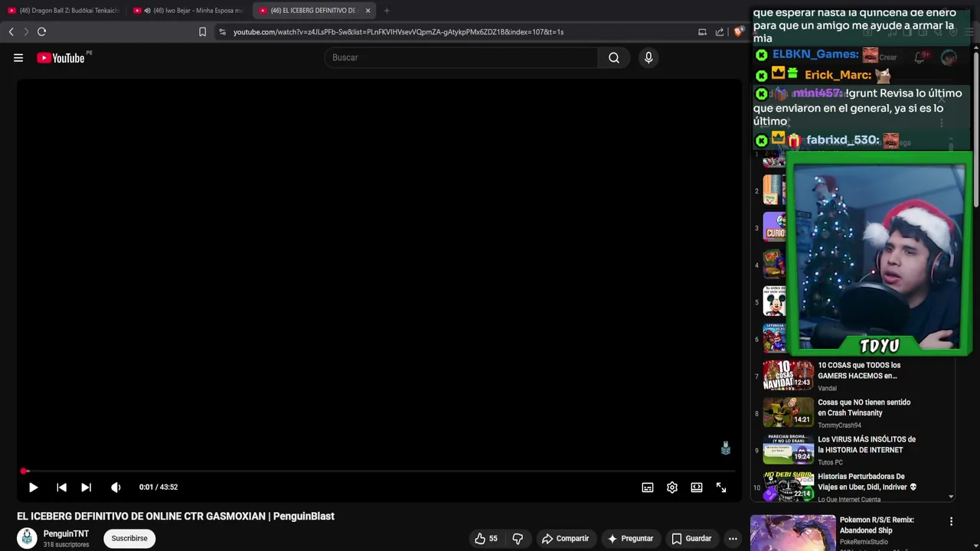Subscribe with the Suscribirse button
980x551 pixels.
point(129,539)
